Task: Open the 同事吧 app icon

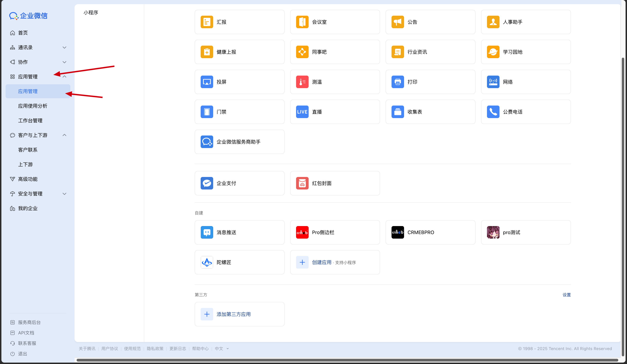Action: pyautogui.click(x=302, y=52)
